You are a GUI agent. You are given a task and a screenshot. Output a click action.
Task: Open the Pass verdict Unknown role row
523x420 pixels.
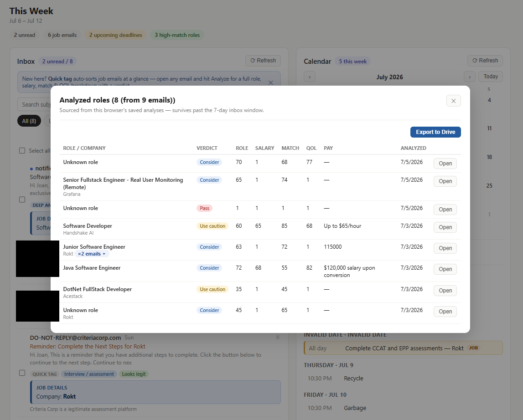[445, 210]
